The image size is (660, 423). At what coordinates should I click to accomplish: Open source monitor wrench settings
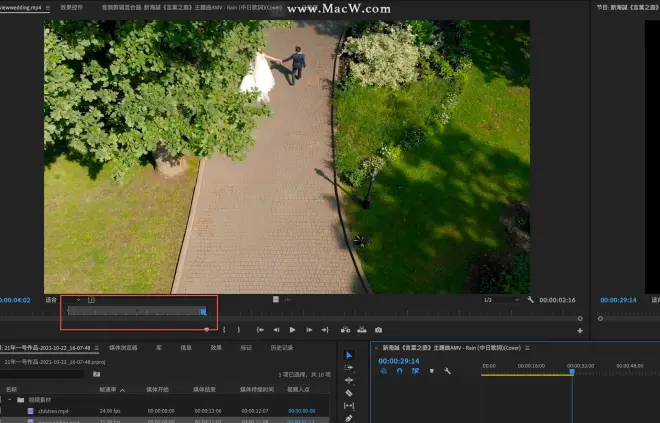pyautogui.click(x=530, y=300)
